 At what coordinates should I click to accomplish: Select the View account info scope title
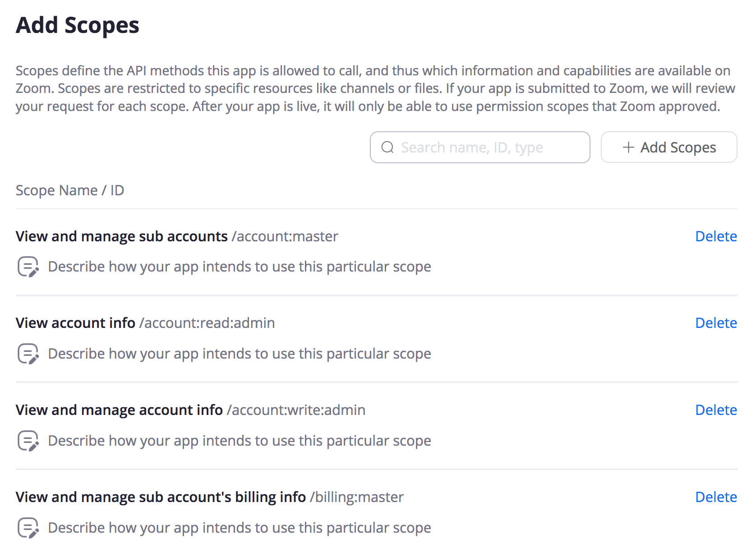(75, 323)
